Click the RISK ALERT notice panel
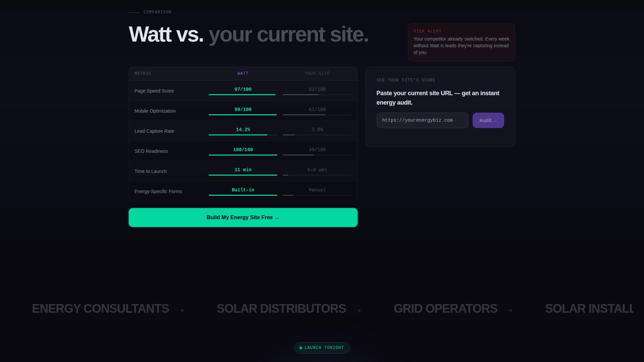The height and width of the screenshot is (362, 644). [x=461, y=42]
